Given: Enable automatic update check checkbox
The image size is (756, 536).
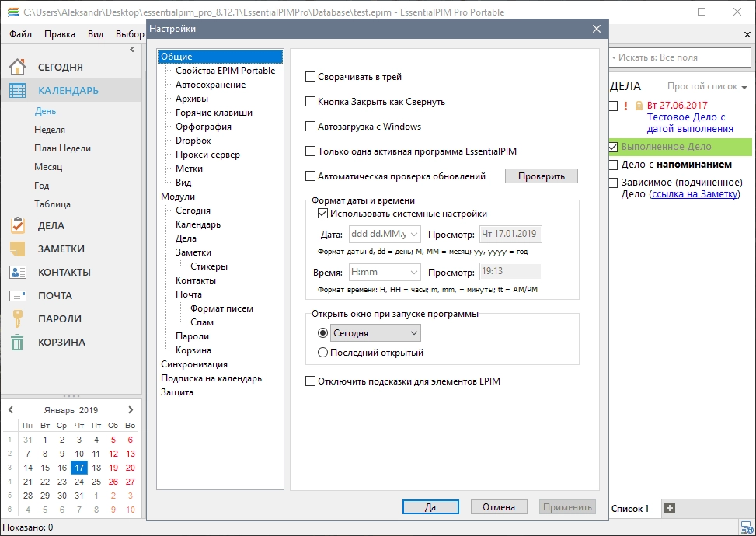Looking at the screenshot, I should point(311,176).
